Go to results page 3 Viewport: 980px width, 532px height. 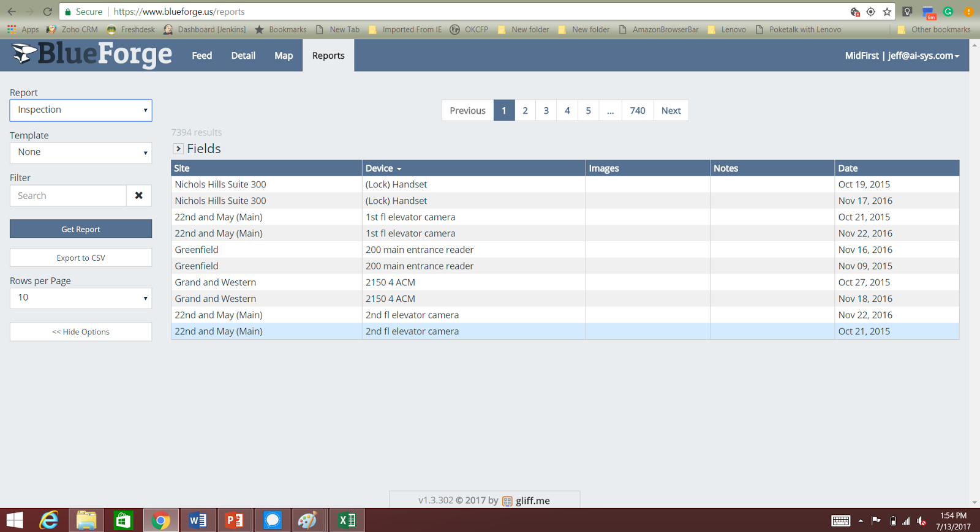(546, 110)
